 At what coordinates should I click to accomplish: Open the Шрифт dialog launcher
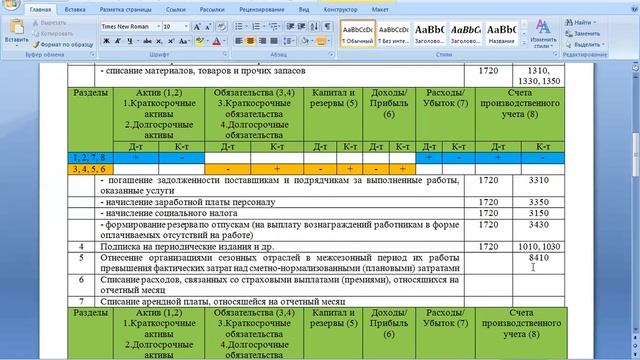coord(225,54)
